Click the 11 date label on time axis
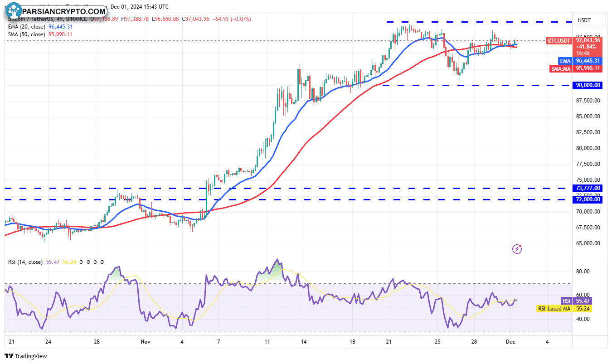 267,341
